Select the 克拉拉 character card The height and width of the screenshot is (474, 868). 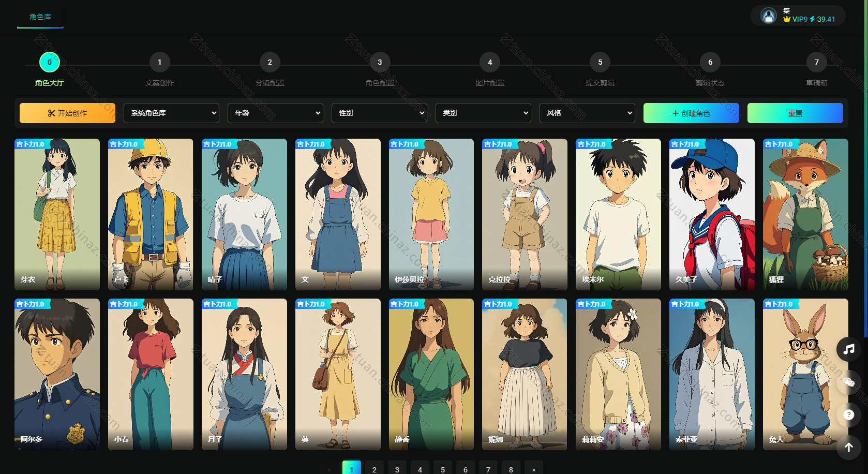(x=525, y=214)
